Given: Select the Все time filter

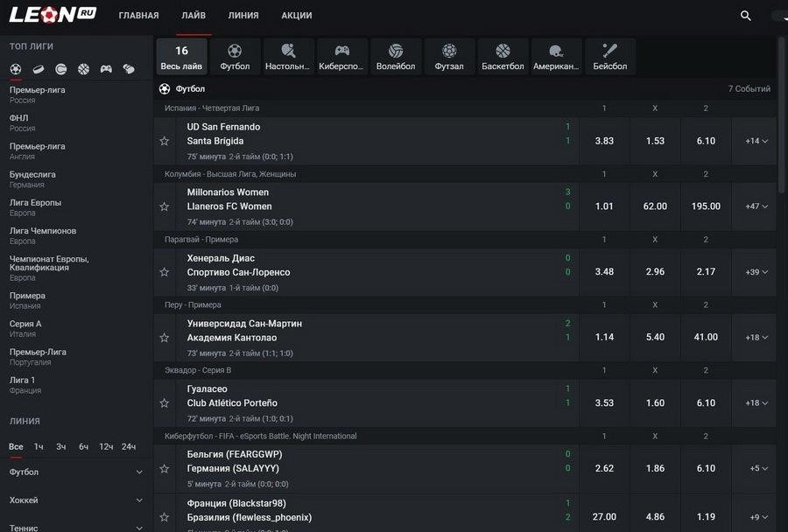Looking at the screenshot, I should tap(16, 446).
